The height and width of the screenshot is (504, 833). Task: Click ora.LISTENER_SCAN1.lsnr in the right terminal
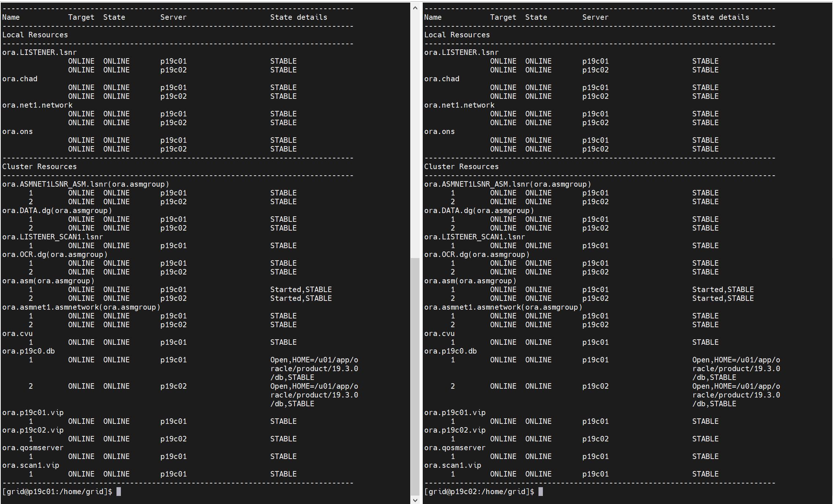tap(474, 237)
